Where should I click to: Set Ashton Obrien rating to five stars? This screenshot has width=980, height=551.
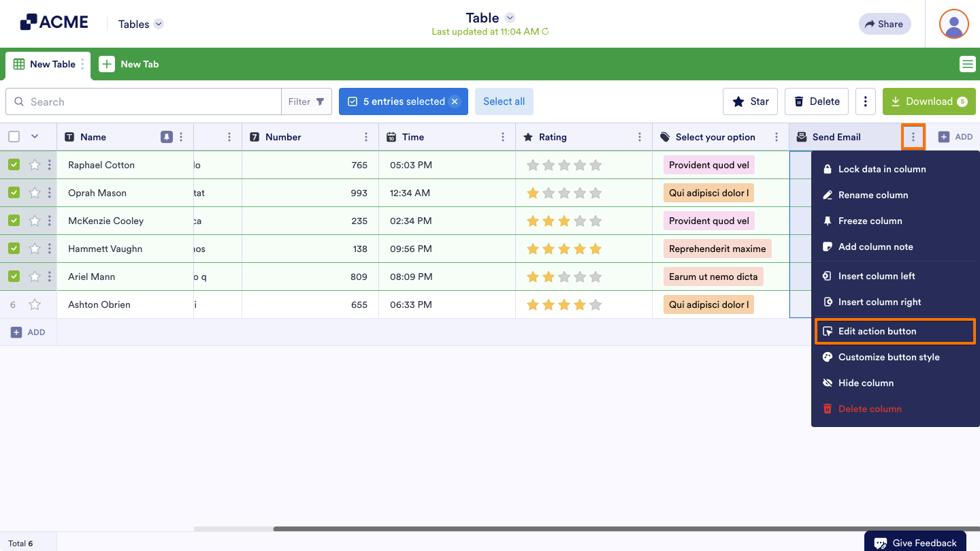[595, 304]
